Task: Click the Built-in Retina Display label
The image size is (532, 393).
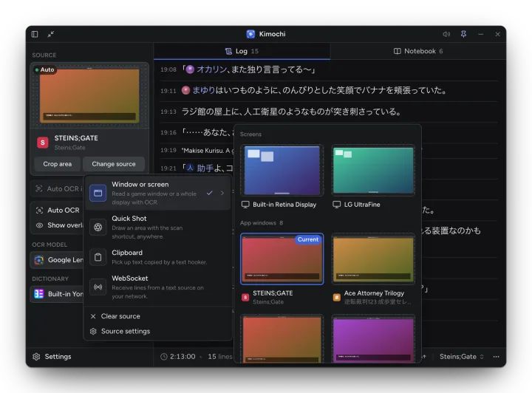Action: (284, 205)
